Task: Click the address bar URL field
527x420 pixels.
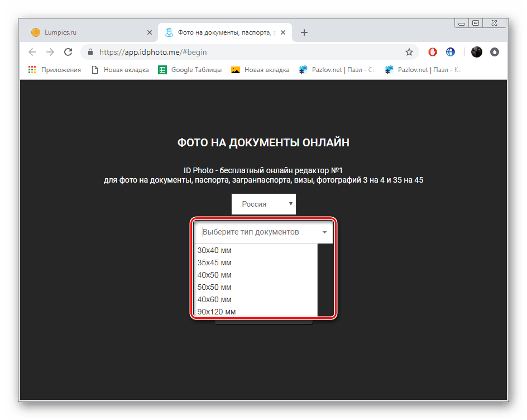Action: pyautogui.click(x=249, y=52)
